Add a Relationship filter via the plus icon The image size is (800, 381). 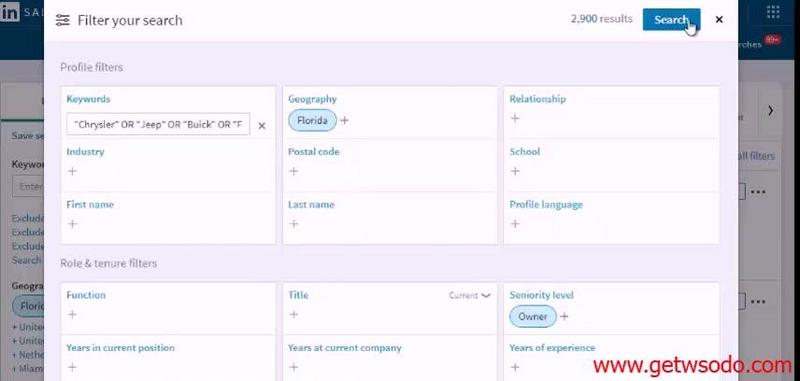(515, 118)
